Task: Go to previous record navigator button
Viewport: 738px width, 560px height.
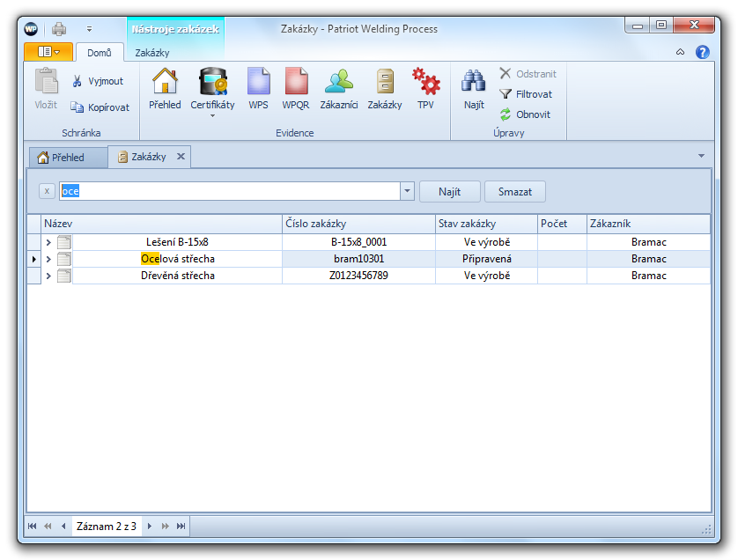Action: coord(63,527)
